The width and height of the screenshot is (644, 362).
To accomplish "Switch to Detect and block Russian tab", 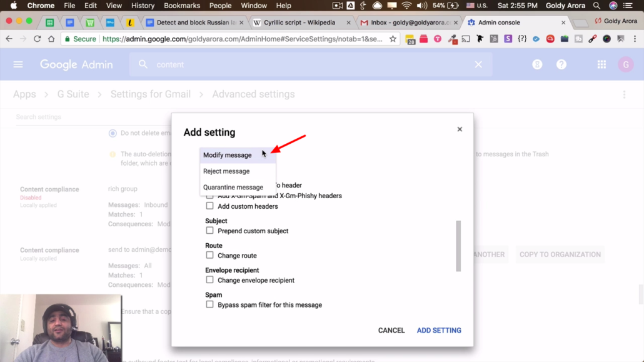I will point(193,23).
